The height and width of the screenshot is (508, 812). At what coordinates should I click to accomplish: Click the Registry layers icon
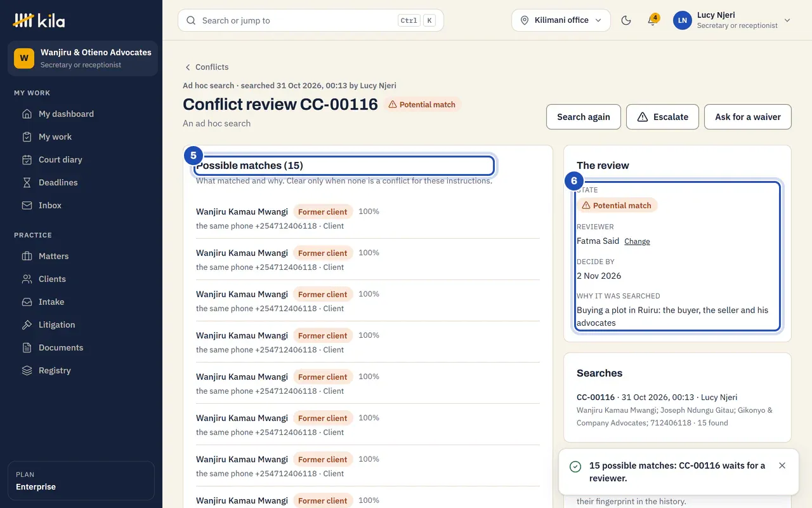point(27,370)
